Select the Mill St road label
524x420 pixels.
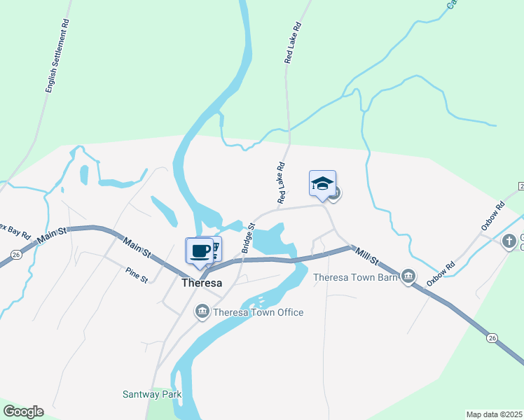coord(367,256)
